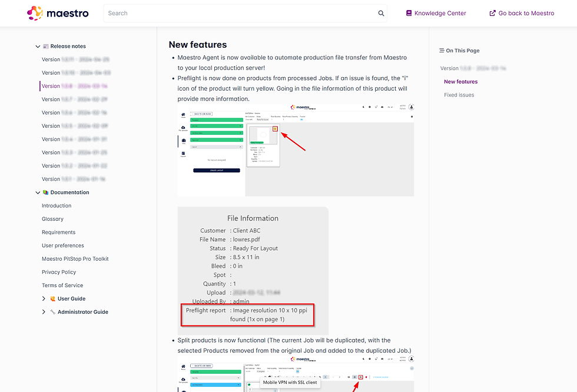Click the New features heading
577x392 pixels.
(x=198, y=45)
